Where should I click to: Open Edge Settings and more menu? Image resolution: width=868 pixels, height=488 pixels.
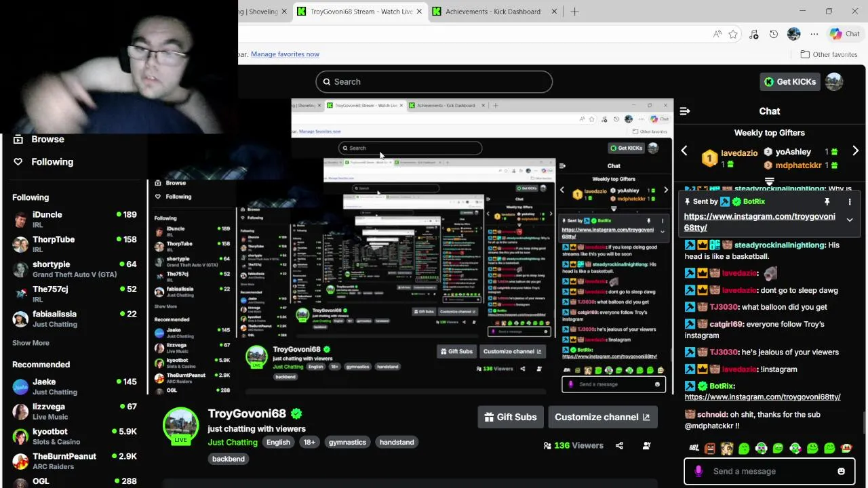pyautogui.click(x=814, y=34)
